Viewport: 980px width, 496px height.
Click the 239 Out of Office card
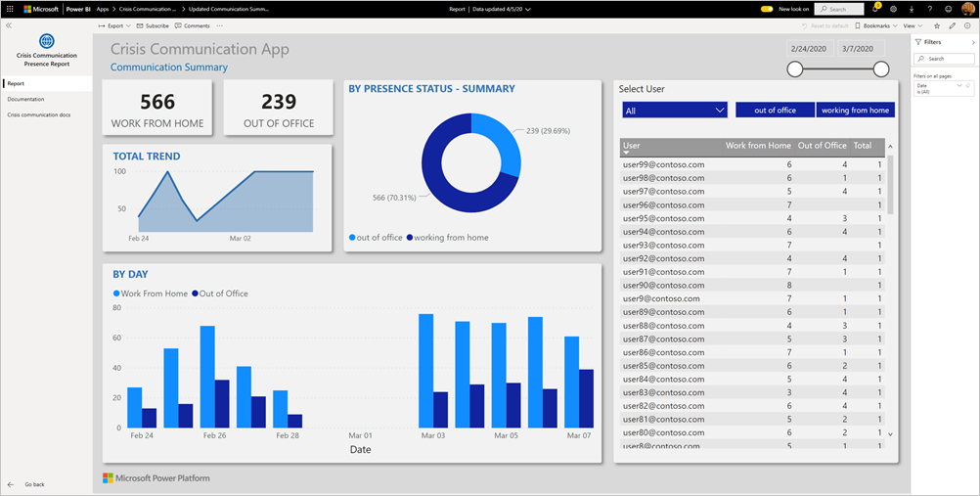click(x=279, y=108)
